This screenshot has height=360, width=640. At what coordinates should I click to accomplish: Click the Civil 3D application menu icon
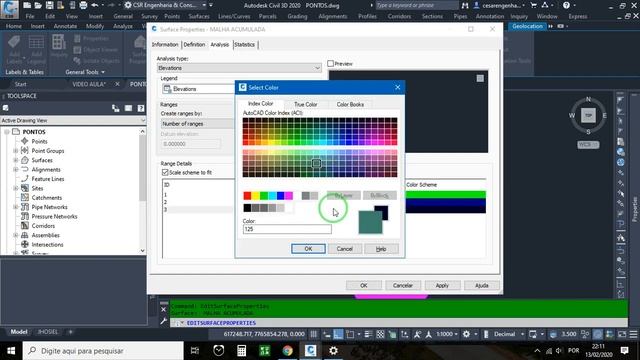point(9,9)
